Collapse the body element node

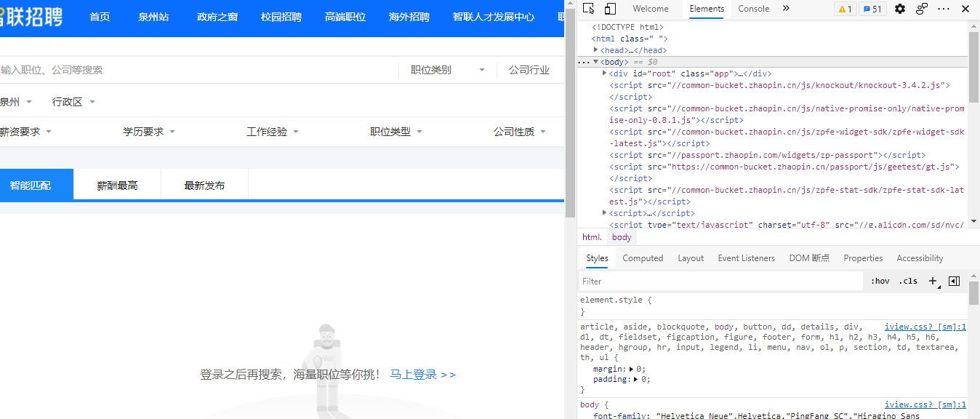point(596,62)
